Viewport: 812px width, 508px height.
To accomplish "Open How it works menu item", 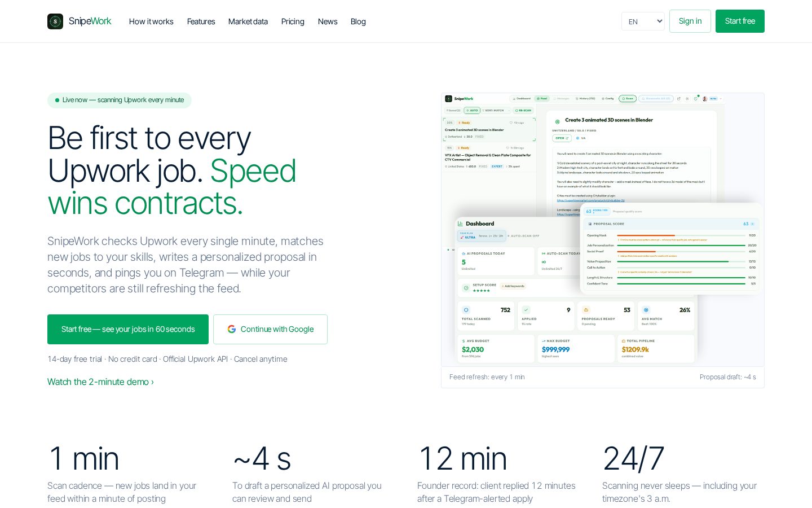I will (151, 21).
